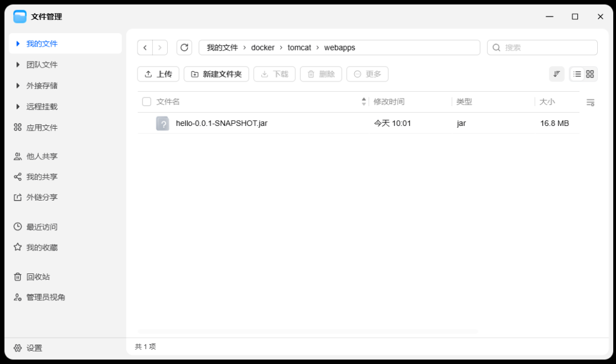Navigate to tomcat in breadcrumb path

click(x=299, y=47)
